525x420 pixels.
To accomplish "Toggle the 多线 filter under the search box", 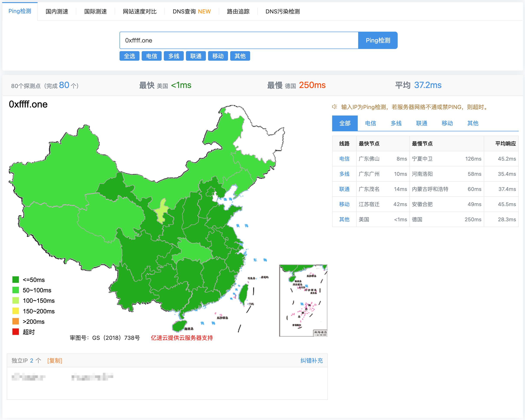I will (174, 56).
